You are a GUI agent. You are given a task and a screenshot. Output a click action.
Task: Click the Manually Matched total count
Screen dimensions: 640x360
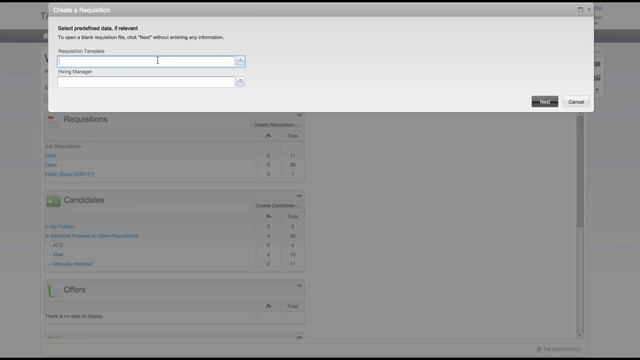pos(293,264)
